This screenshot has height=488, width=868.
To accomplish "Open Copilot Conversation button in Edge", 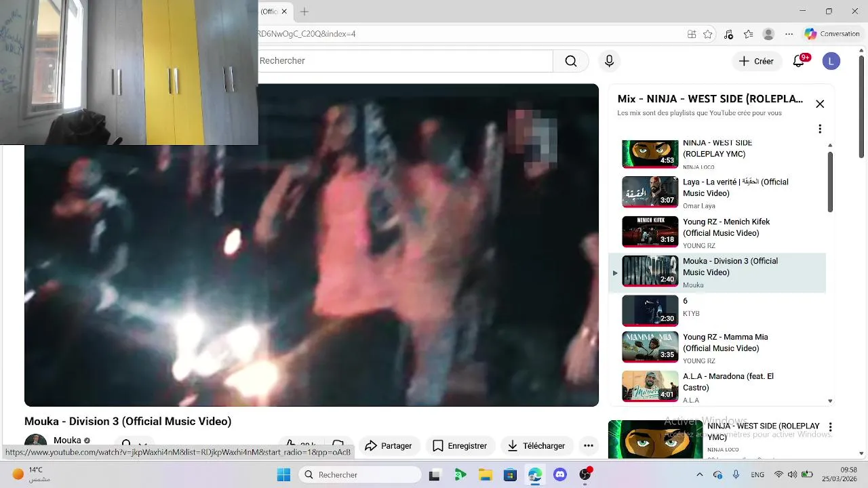I will (832, 34).
